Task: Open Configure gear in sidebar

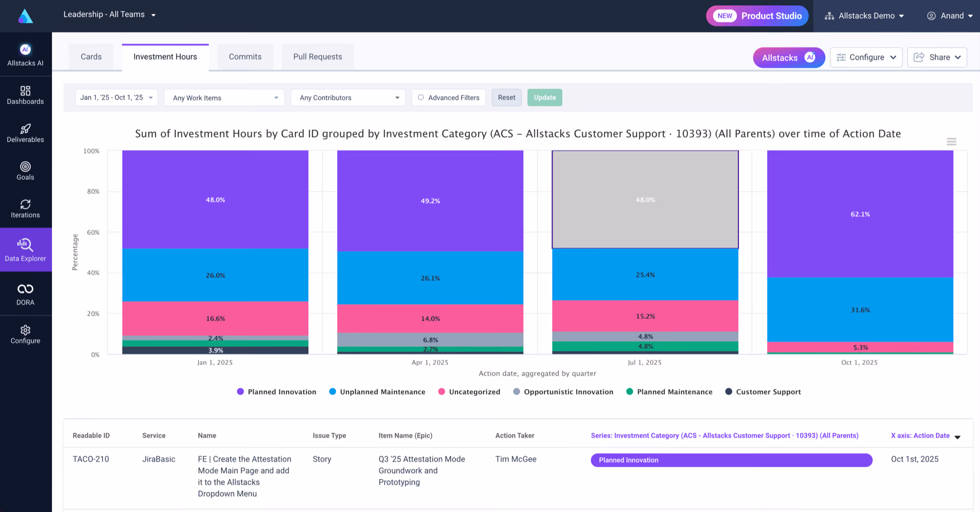Action: (25, 334)
